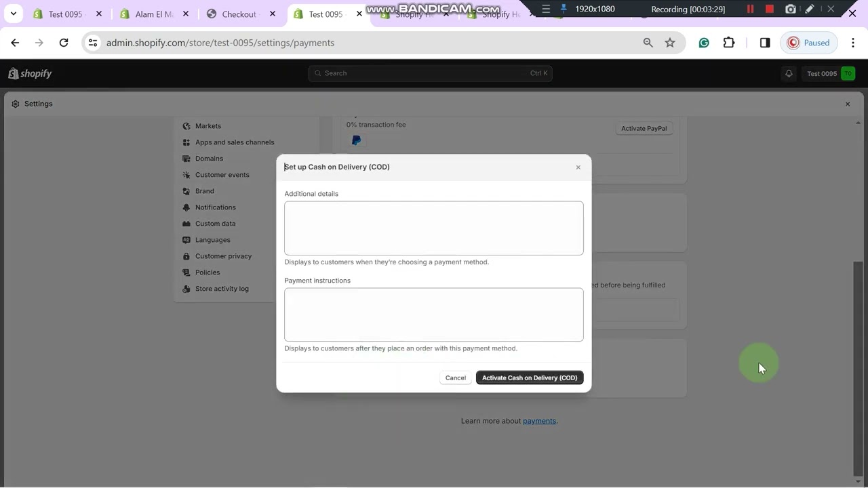868x488 pixels.
Task: Click the browser address bar URL
Action: (220, 43)
